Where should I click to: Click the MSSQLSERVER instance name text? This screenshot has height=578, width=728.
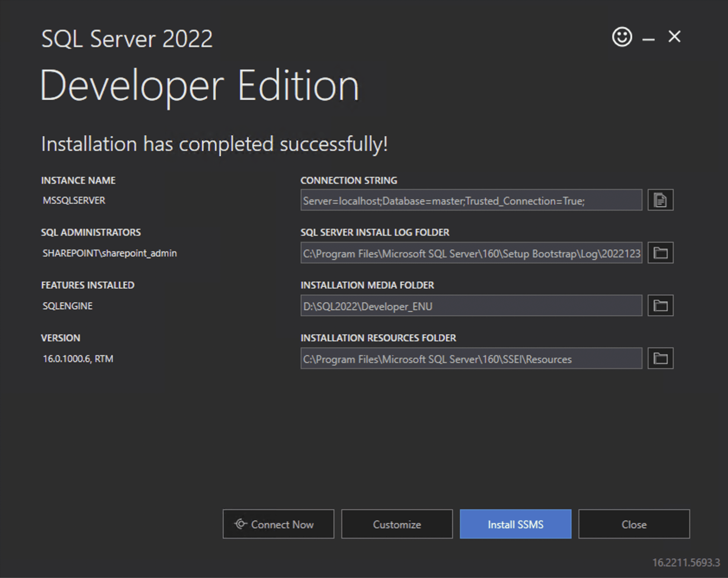coord(74,200)
